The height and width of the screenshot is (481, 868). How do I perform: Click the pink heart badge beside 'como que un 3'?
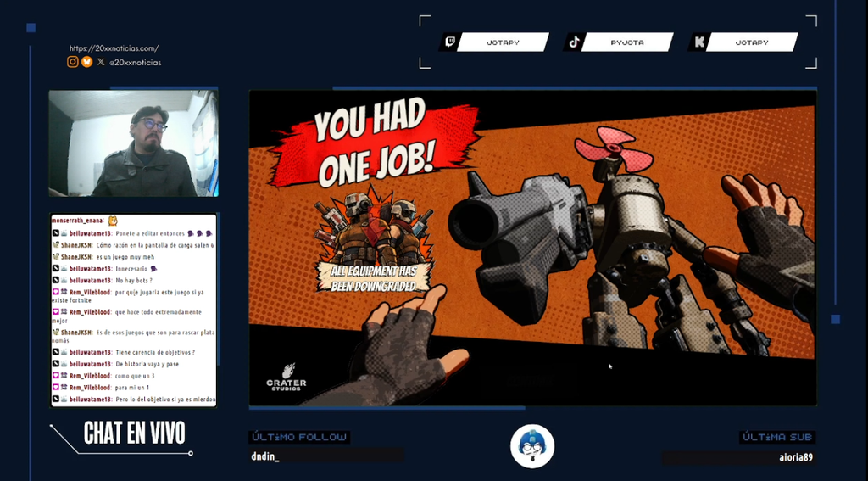(56, 376)
